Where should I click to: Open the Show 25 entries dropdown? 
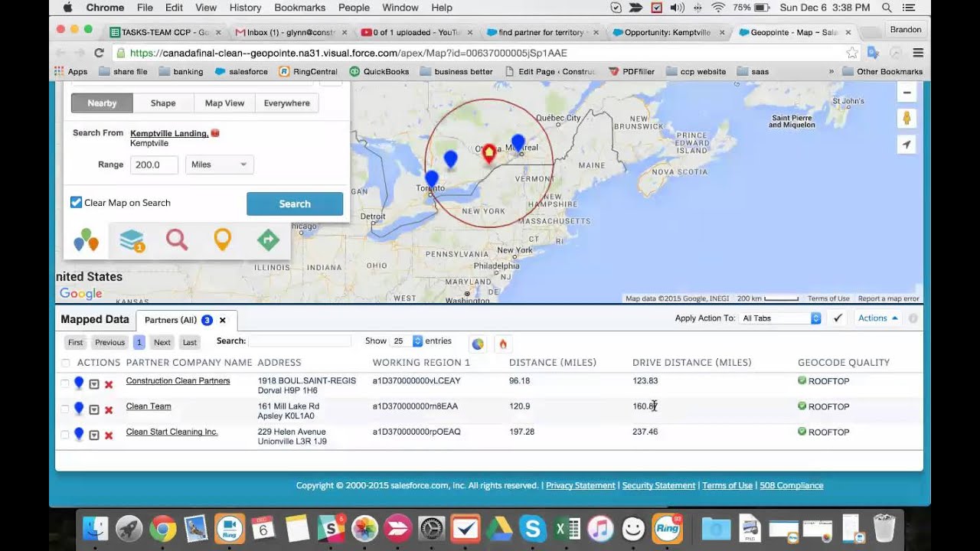(407, 341)
